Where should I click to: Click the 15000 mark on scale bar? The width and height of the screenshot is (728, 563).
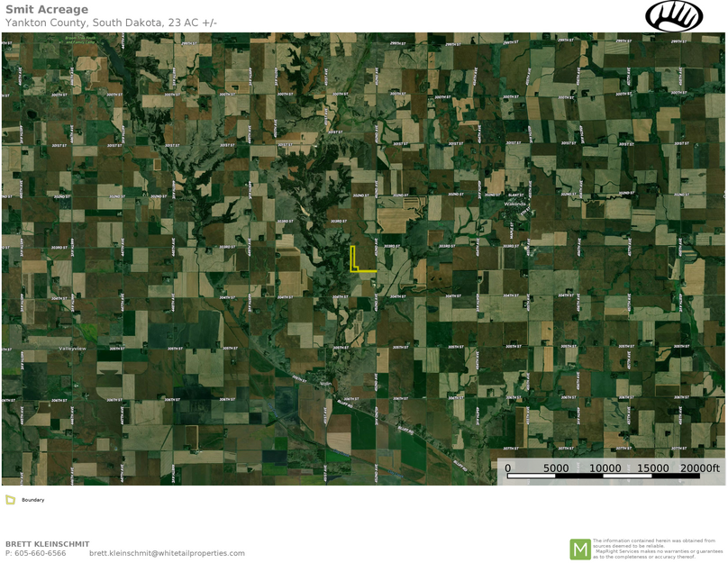tap(652, 468)
